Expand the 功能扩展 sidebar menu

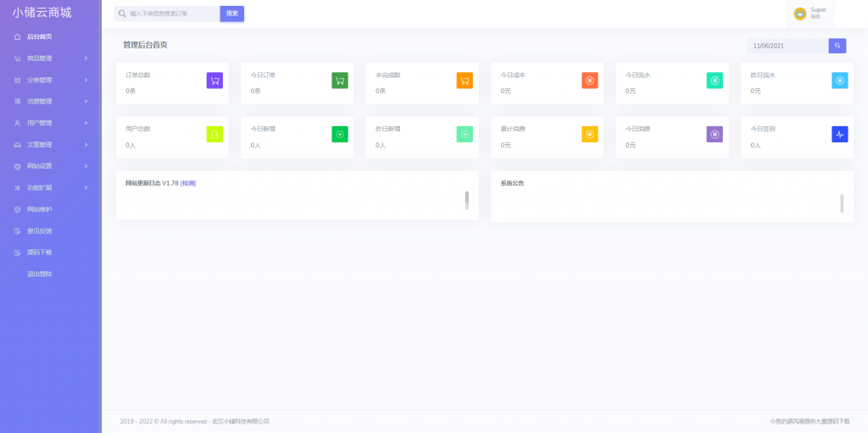point(51,187)
